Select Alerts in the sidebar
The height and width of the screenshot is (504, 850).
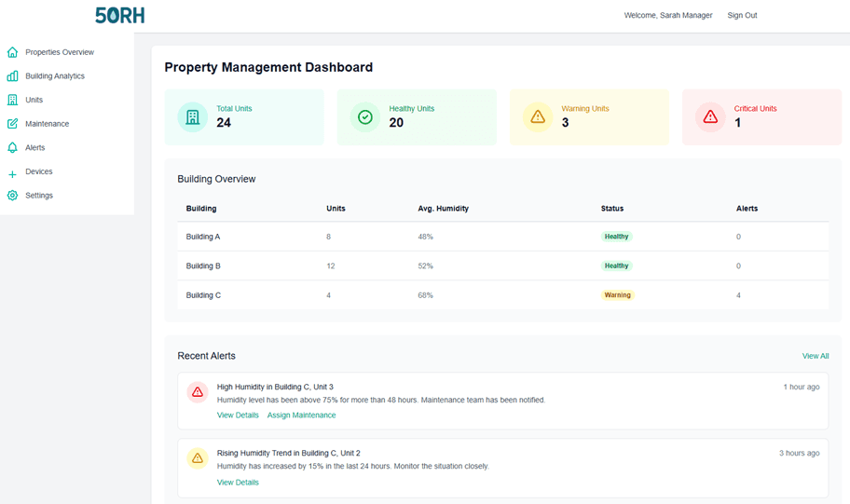35,147
